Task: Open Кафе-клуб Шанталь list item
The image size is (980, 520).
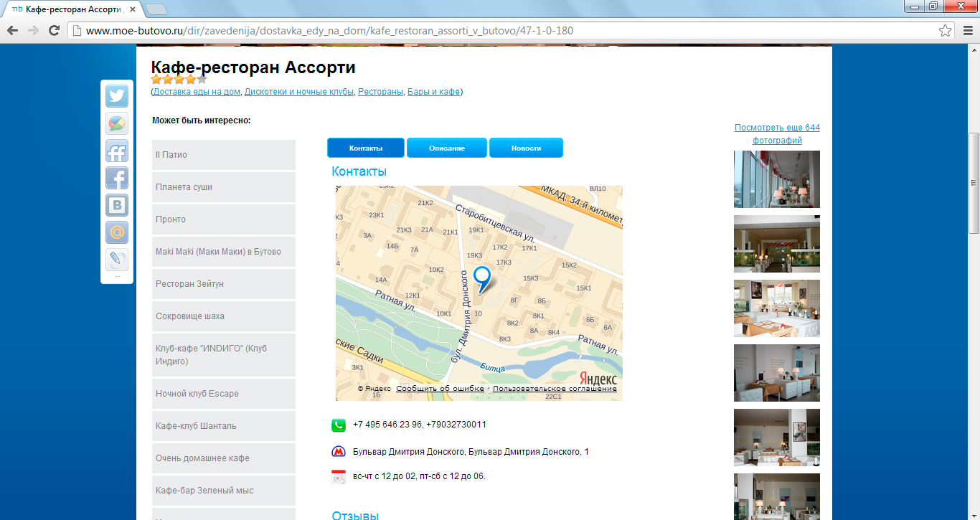Action: tap(224, 426)
